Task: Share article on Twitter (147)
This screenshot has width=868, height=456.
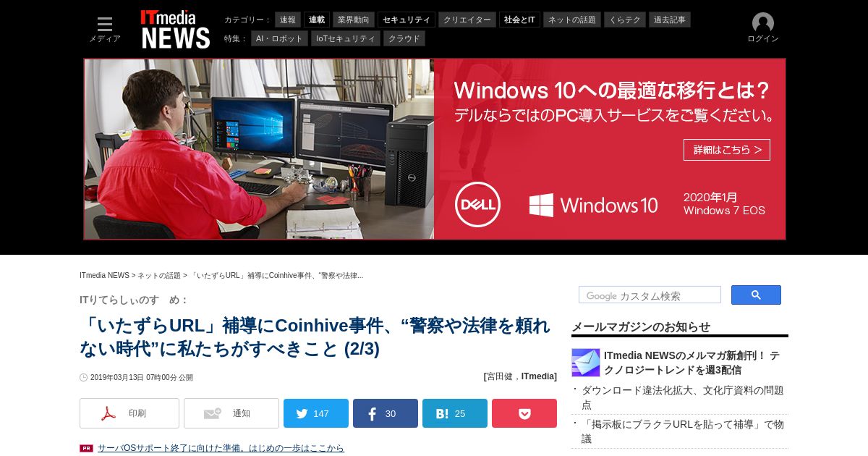Action: click(316, 413)
